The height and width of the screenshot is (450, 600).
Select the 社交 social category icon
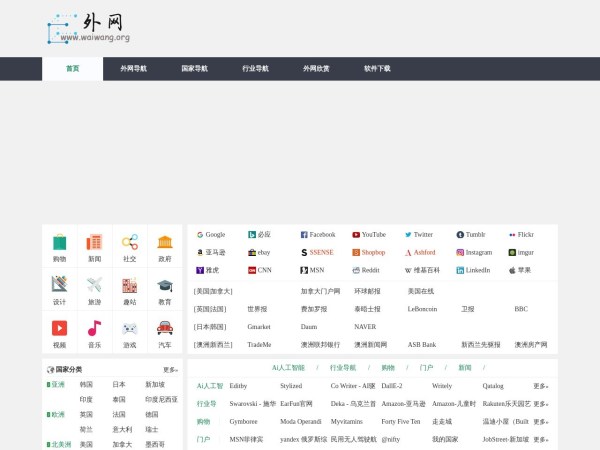click(x=129, y=242)
